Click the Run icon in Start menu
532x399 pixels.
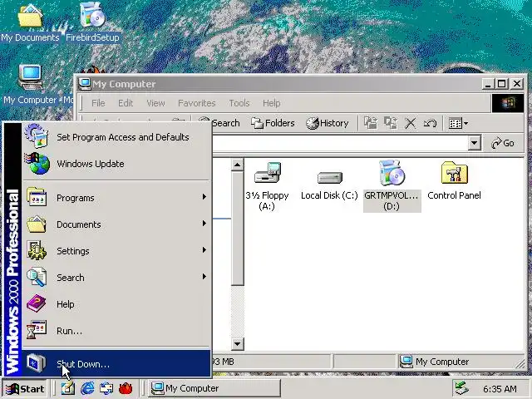click(x=37, y=330)
